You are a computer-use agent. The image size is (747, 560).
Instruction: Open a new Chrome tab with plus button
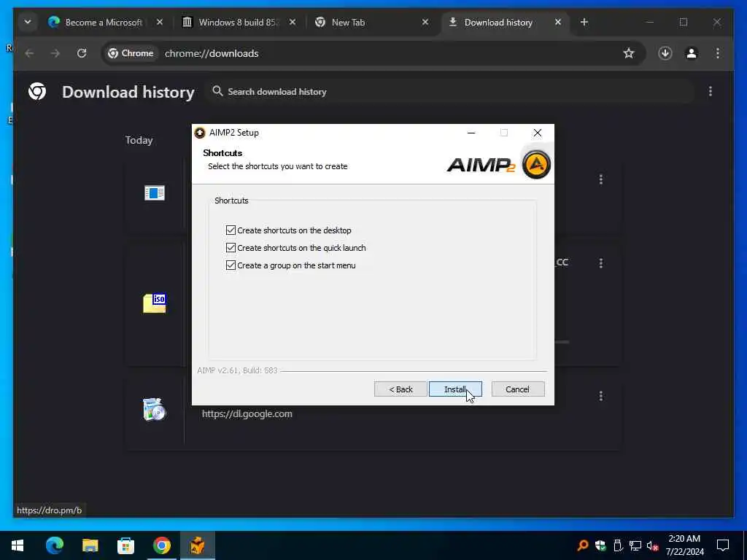click(x=584, y=23)
